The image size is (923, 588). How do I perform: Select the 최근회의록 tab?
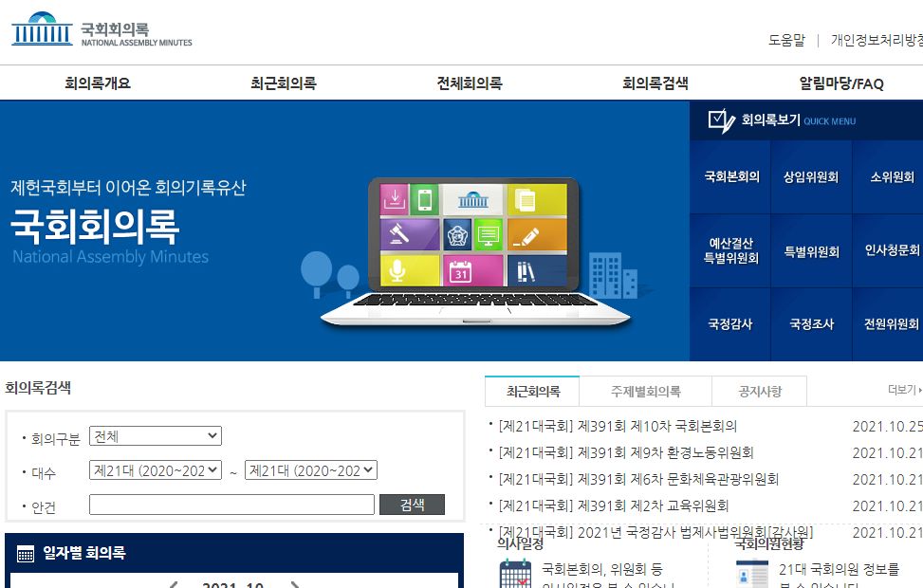pyautogui.click(x=533, y=392)
